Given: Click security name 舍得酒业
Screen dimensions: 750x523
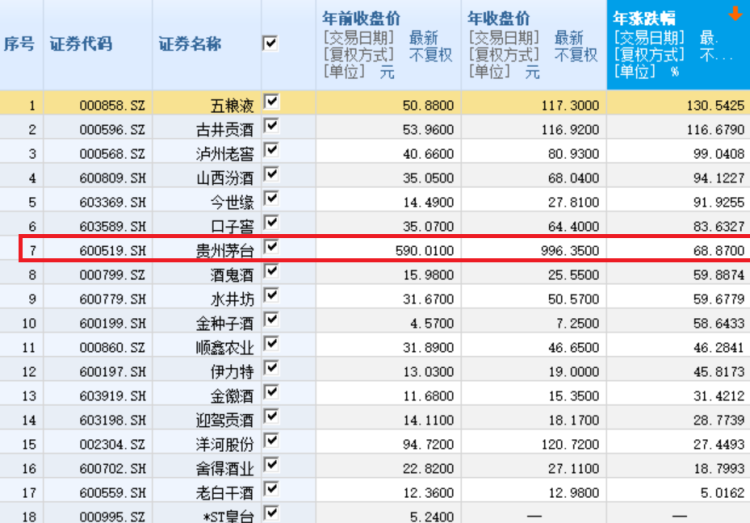Looking at the screenshot, I should click(x=225, y=469).
